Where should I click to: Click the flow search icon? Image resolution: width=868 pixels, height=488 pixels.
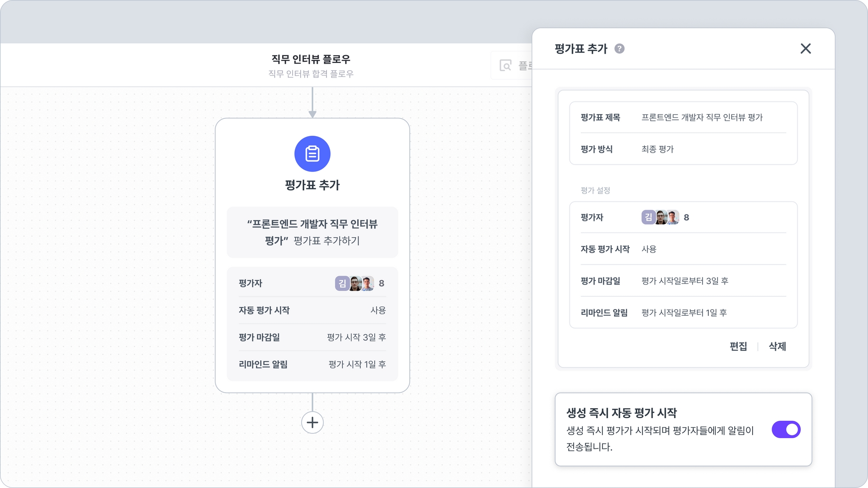click(x=506, y=66)
